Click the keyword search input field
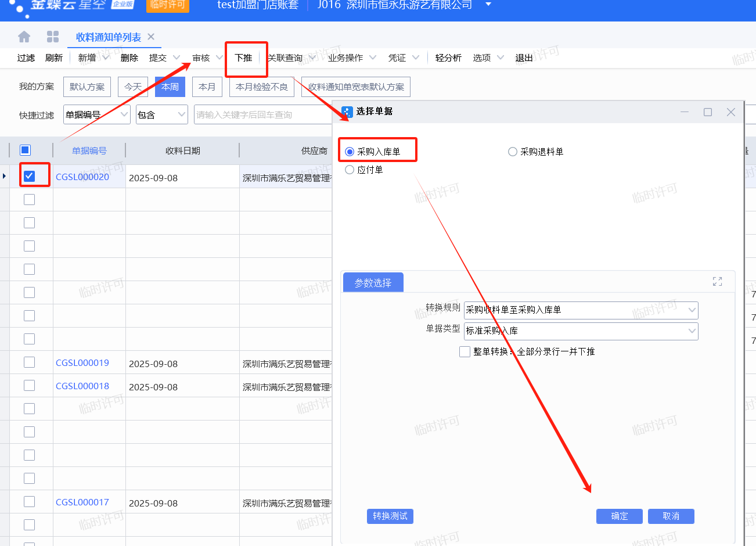Screen dimensions: 756x546 [261, 115]
